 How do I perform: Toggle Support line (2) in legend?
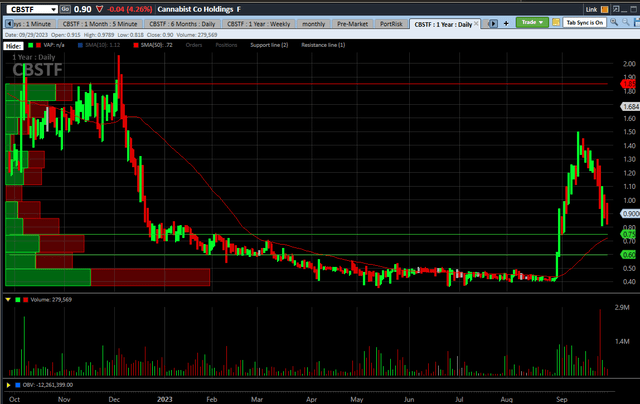point(269,45)
